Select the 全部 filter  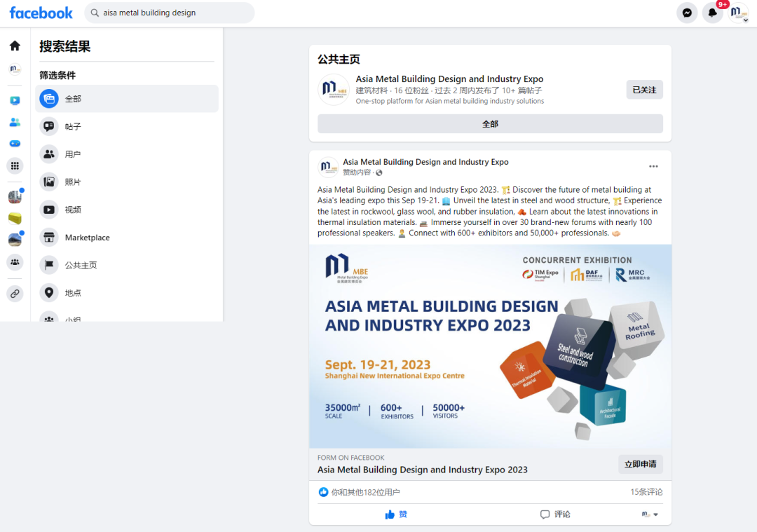pyautogui.click(x=127, y=99)
